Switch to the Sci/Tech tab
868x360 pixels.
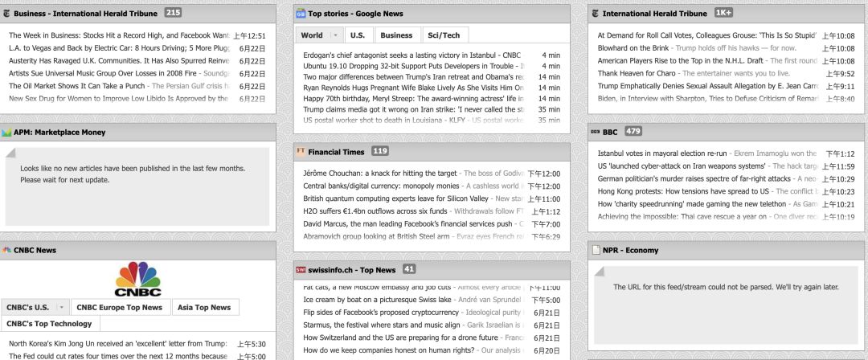[x=444, y=35]
